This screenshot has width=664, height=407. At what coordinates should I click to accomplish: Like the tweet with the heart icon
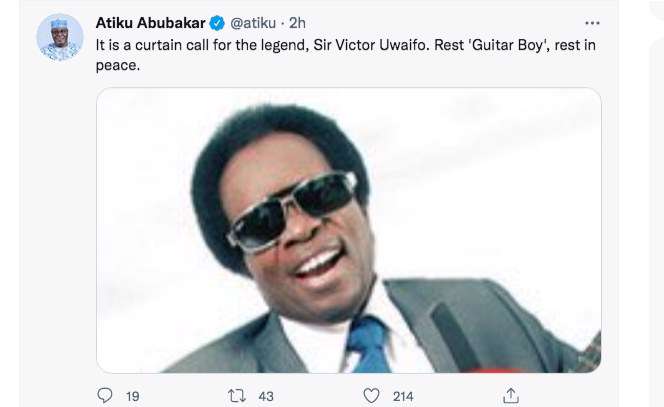372,396
